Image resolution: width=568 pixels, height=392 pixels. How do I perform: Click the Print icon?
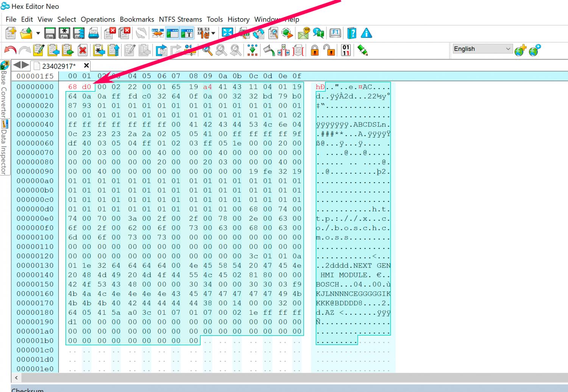pyautogui.click(x=94, y=33)
